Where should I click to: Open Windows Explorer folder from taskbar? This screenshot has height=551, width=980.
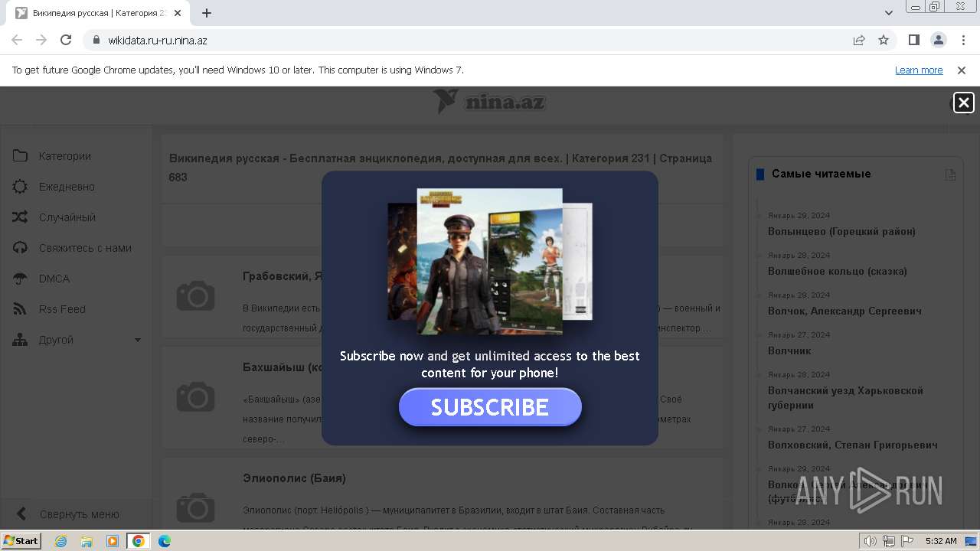(x=87, y=541)
